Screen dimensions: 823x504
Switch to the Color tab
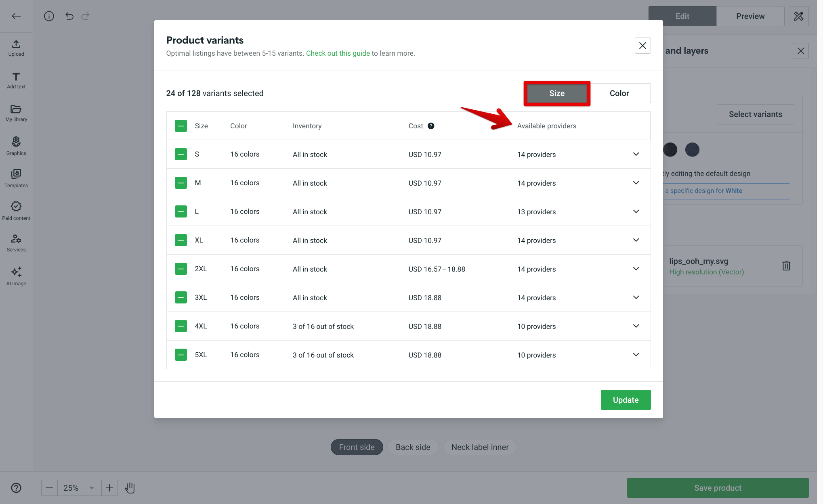619,93
